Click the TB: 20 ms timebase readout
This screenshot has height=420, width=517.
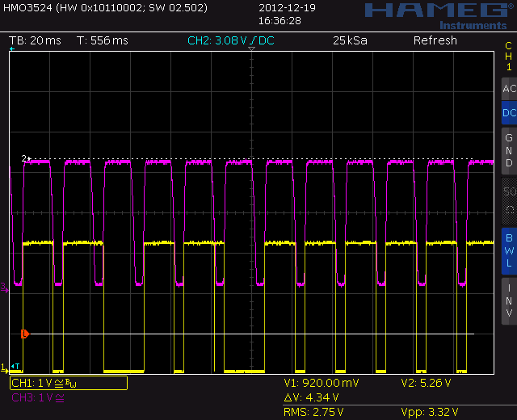point(35,40)
